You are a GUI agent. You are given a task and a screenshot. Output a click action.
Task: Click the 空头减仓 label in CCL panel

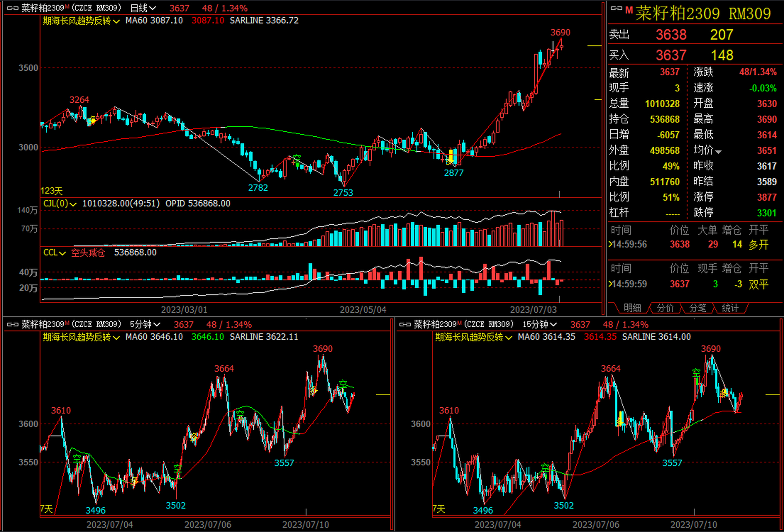88,253
